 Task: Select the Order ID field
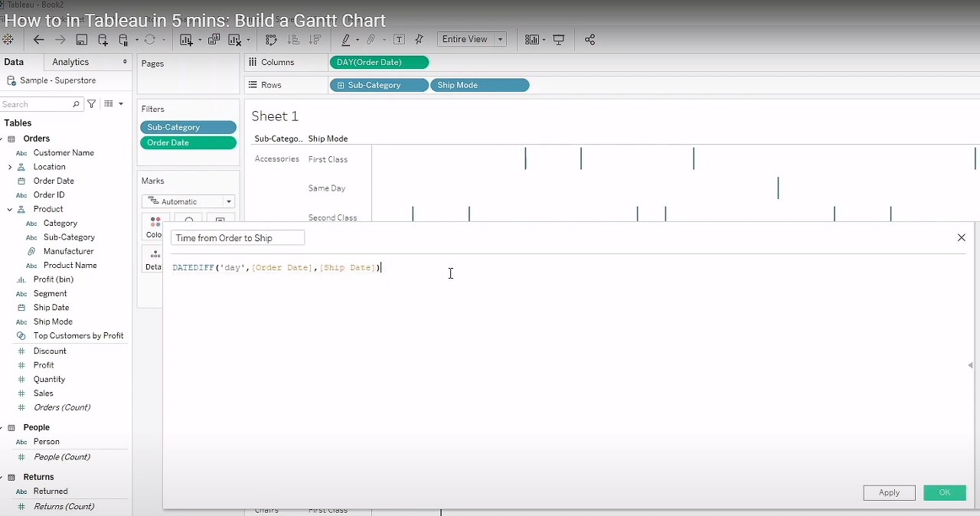coord(49,195)
